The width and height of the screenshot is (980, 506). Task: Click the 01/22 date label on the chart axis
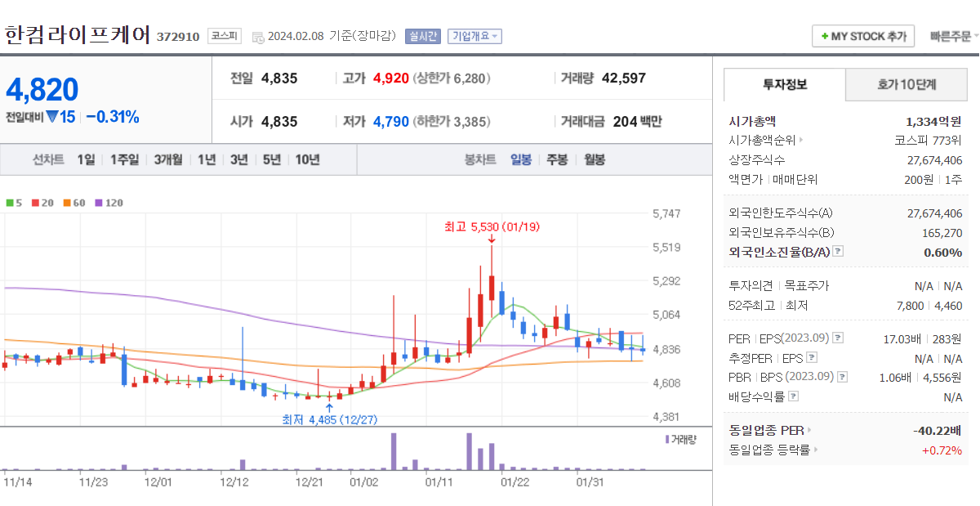pos(514,481)
